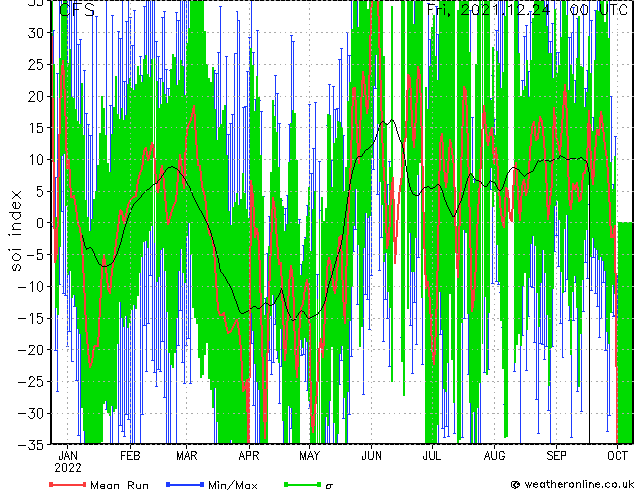Click the green sigma legend line
Viewport: 634px width, 490px height.
point(302,484)
